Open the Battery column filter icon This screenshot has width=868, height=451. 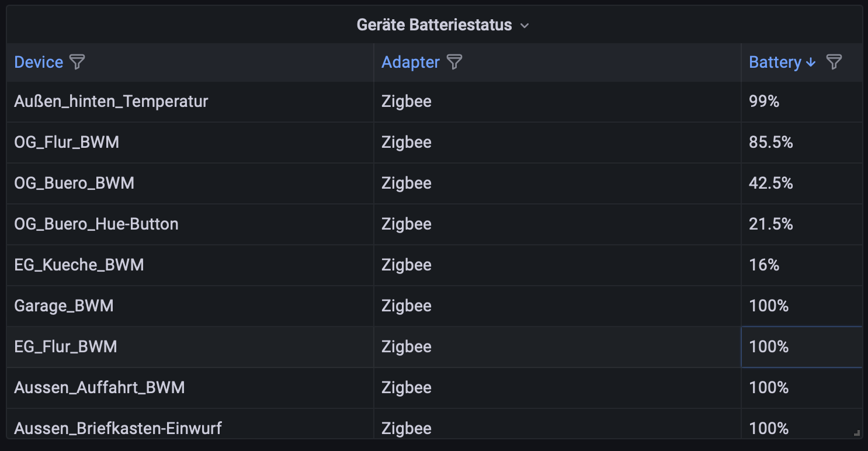tap(834, 62)
